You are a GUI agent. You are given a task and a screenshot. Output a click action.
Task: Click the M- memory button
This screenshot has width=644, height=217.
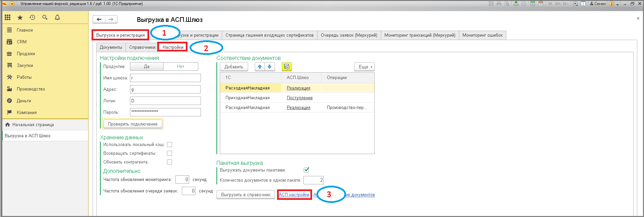click(x=566, y=4)
